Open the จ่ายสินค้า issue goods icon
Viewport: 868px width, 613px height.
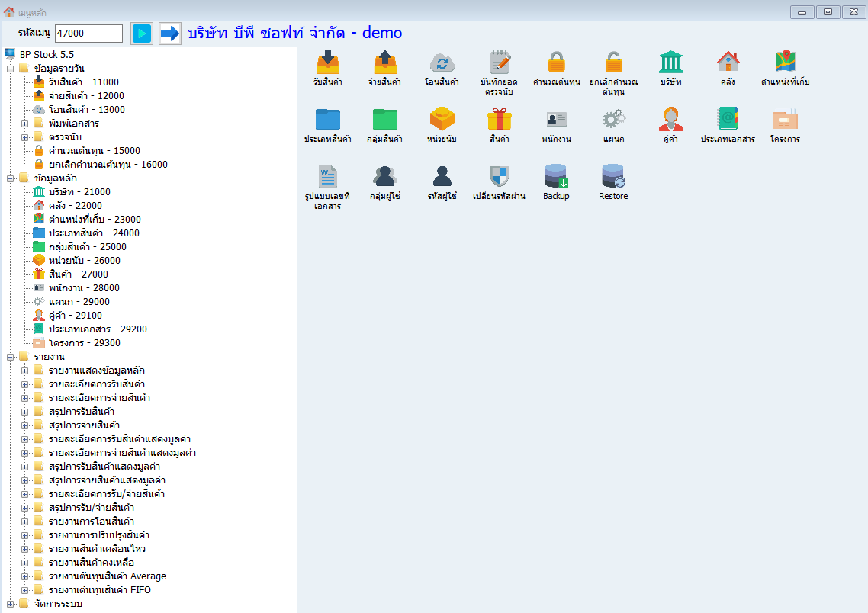(384, 62)
